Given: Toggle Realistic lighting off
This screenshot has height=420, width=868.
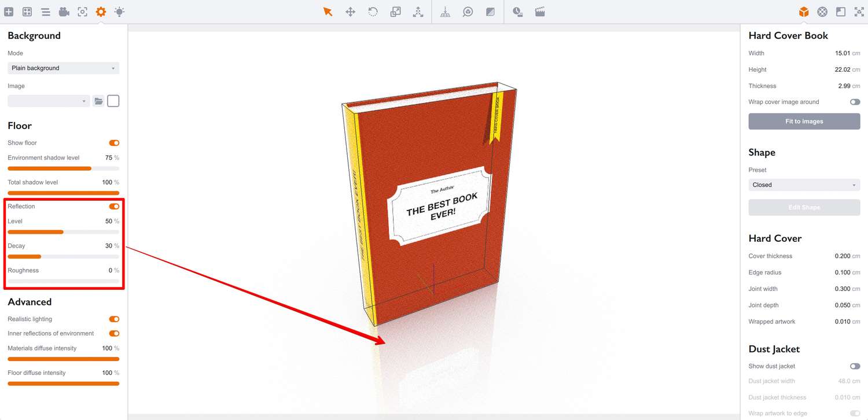Looking at the screenshot, I should (114, 319).
